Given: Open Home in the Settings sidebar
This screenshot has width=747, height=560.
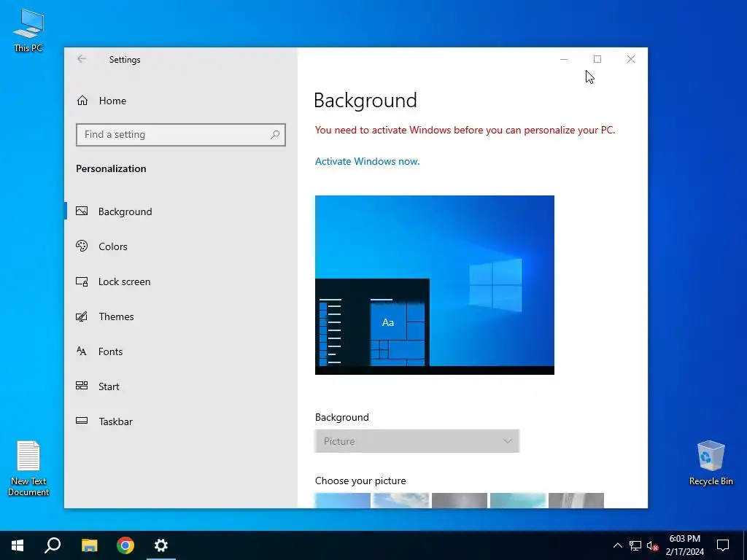Looking at the screenshot, I should pyautogui.click(x=181, y=101).
